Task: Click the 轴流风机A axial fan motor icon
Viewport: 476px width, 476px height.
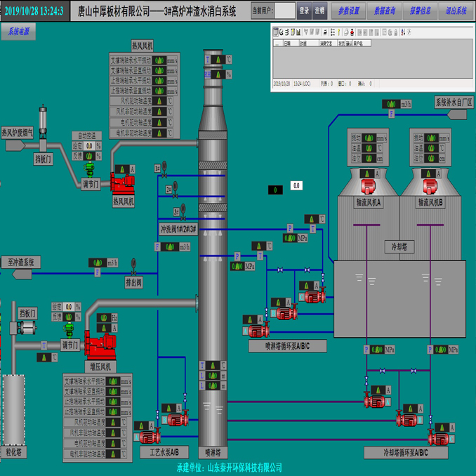Action: pos(368,186)
